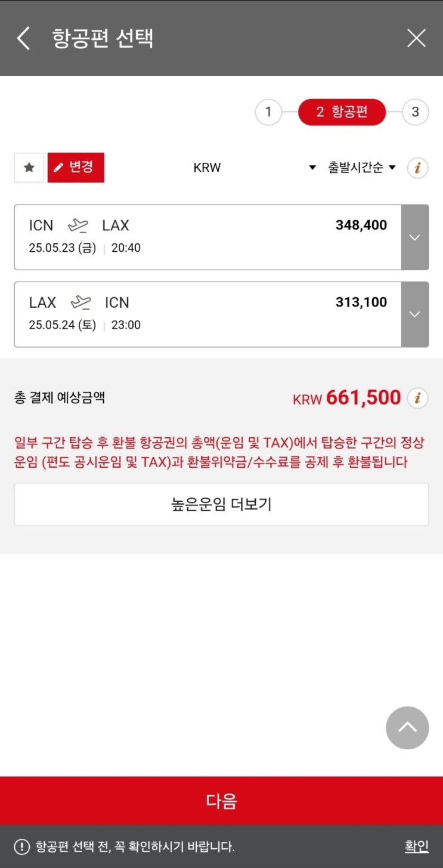This screenshot has height=868, width=443.
Task: Expand the ICN to LAX flight details
Action: click(415, 237)
